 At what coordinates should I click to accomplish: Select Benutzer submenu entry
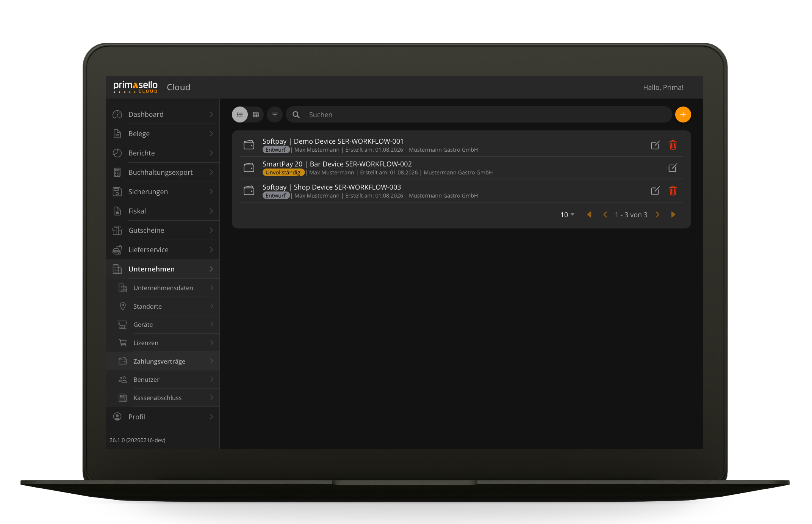coord(163,379)
